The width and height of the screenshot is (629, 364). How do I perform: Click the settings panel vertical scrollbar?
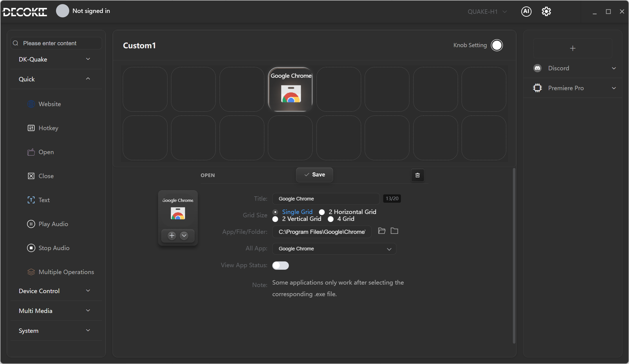coord(514,256)
